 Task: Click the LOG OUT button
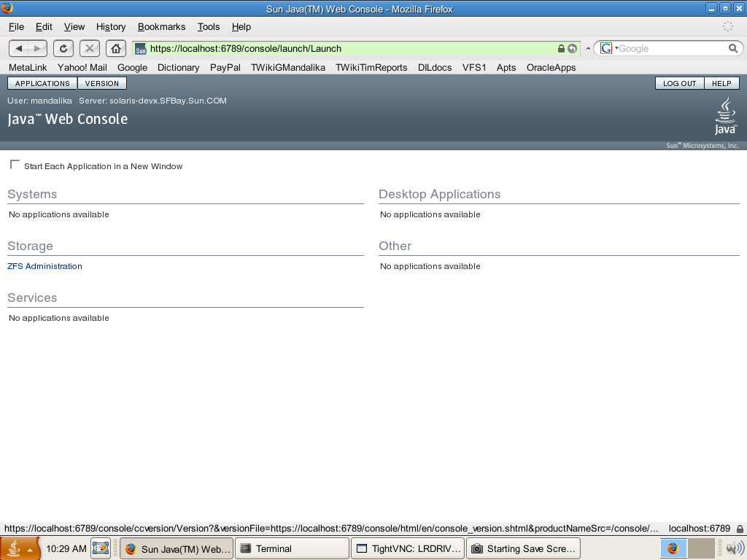pyautogui.click(x=679, y=83)
